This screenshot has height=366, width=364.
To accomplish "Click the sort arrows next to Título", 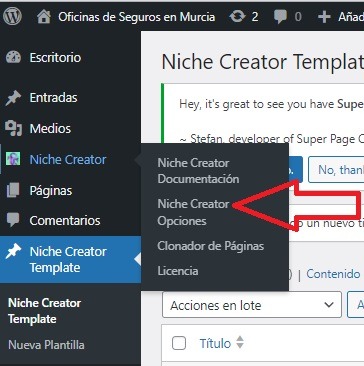I will (240, 343).
